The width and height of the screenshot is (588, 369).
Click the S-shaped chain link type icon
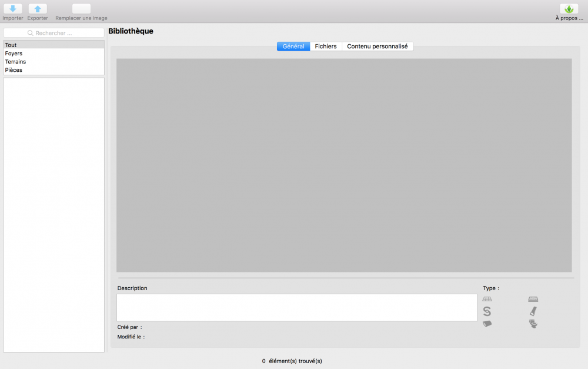[x=487, y=311]
